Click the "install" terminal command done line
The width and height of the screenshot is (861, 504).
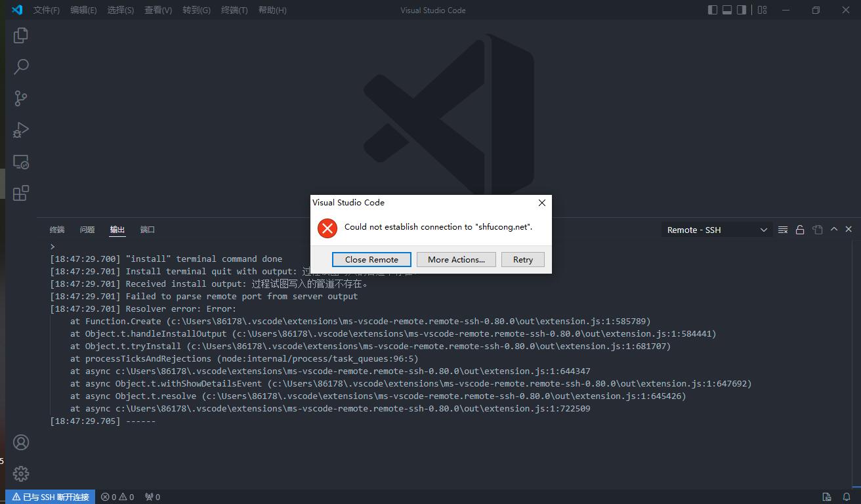click(166, 259)
